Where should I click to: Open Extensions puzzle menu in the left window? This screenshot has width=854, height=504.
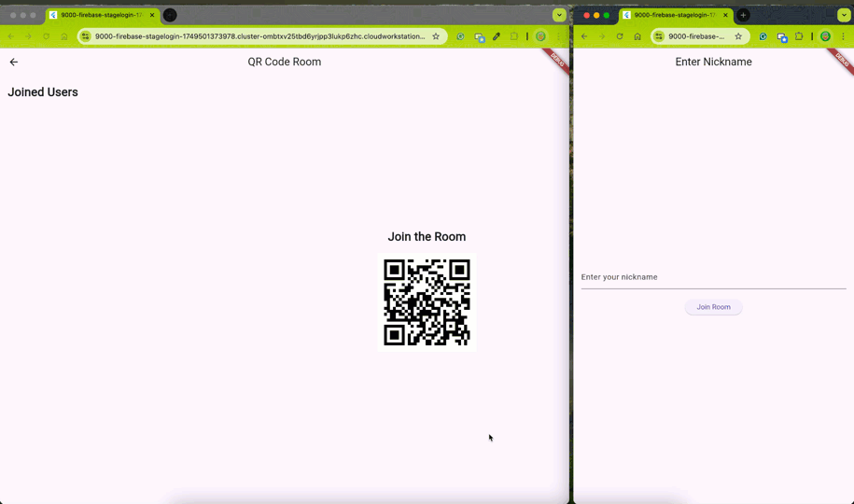click(x=513, y=36)
